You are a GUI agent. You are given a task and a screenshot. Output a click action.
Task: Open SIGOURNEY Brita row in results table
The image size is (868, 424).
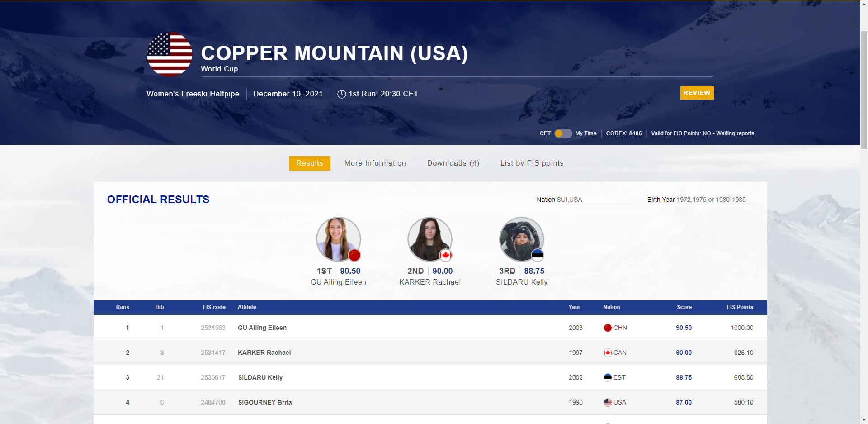[430, 402]
